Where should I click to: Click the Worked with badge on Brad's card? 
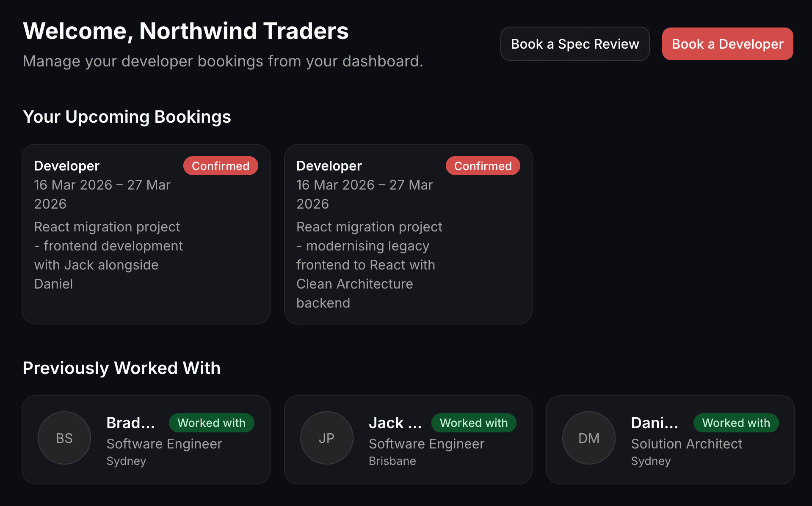tap(211, 423)
